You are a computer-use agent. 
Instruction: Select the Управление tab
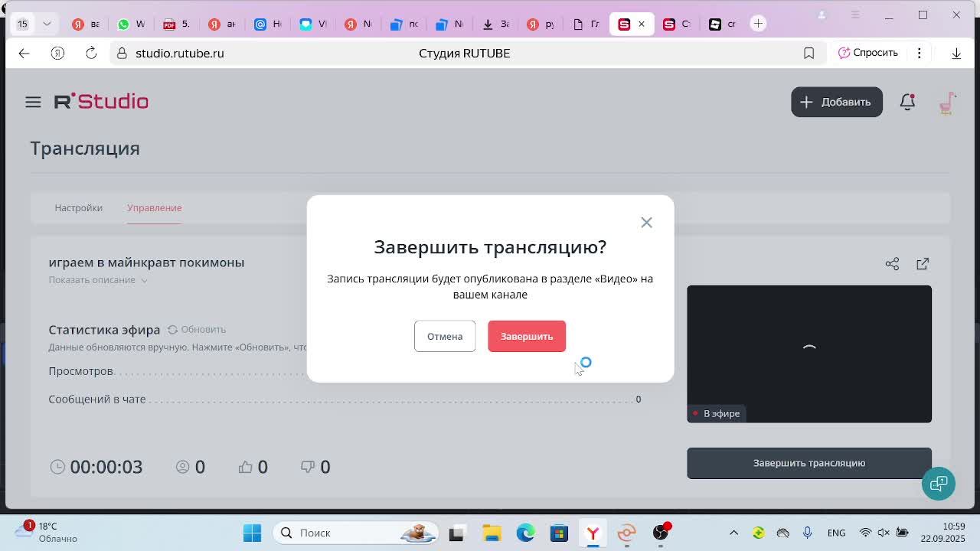pyautogui.click(x=154, y=207)
